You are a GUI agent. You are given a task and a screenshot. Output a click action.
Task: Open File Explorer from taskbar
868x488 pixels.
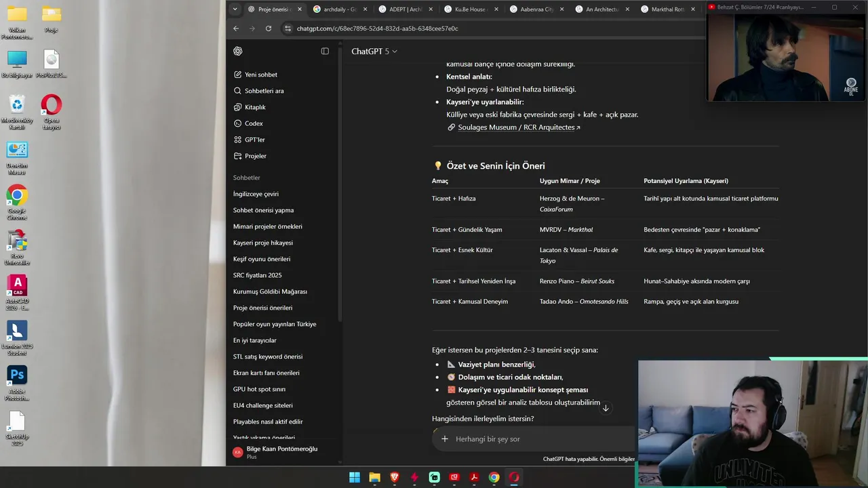pos(374,477)
